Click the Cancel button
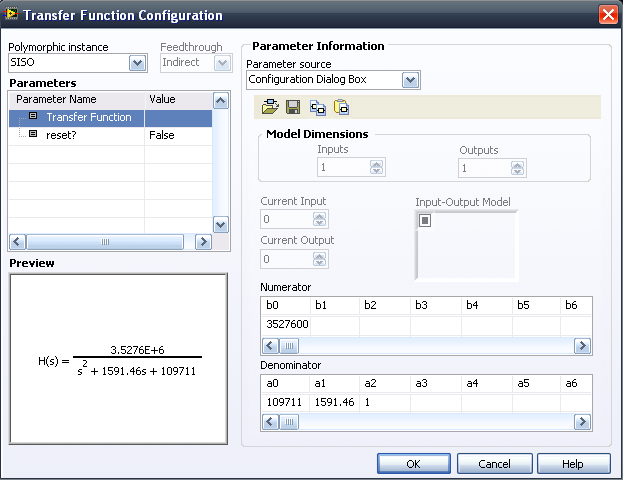The width and height of the screenshot is (623, 480). (x=494, y=464)
